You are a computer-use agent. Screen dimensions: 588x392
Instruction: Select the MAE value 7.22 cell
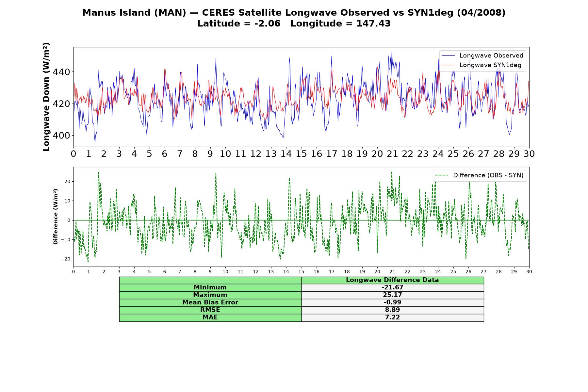392,318
